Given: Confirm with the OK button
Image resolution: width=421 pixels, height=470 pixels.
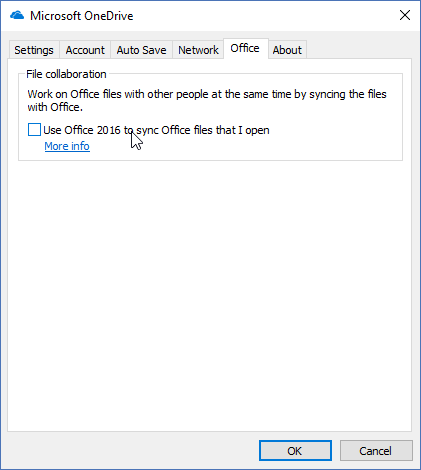Looking at the screenshot, I should 295,451.
